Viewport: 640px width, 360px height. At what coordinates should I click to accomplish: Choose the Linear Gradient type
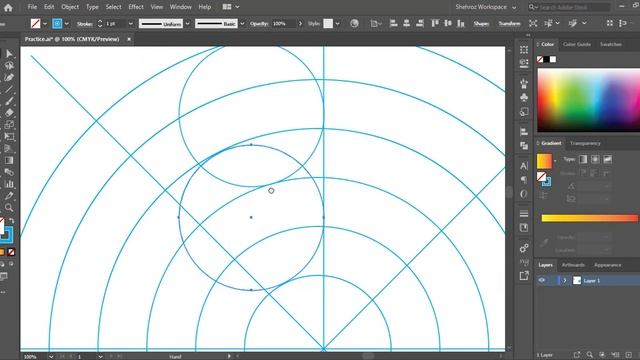point(583,159)
